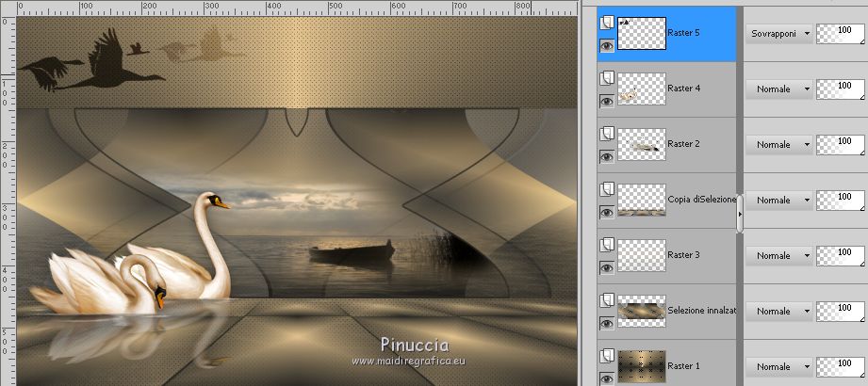Click the Copia diSelezione layer thumbnail
The width and height of the screenshot is (868, 386).
pyautogui.click(x=642, y=201)
